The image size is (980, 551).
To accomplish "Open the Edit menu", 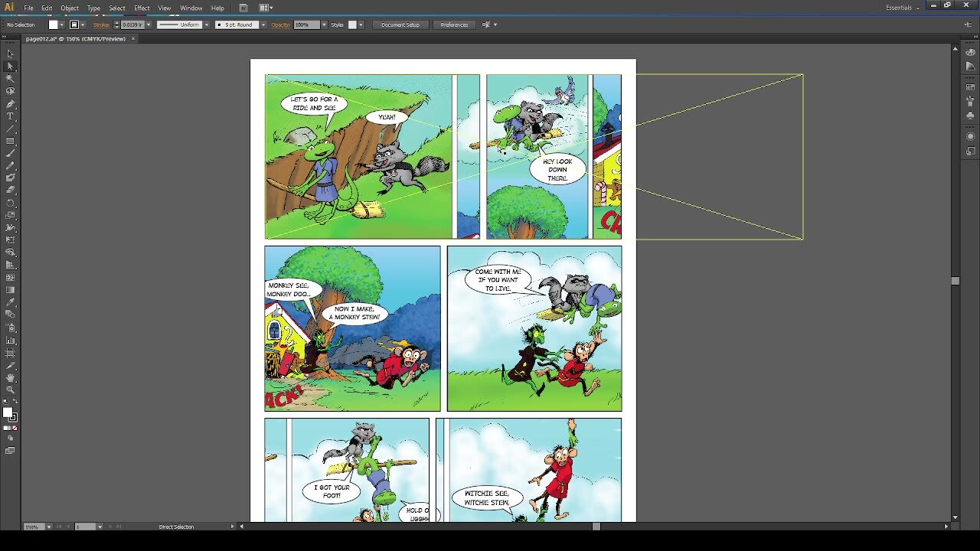I will (x=47, y=8).
